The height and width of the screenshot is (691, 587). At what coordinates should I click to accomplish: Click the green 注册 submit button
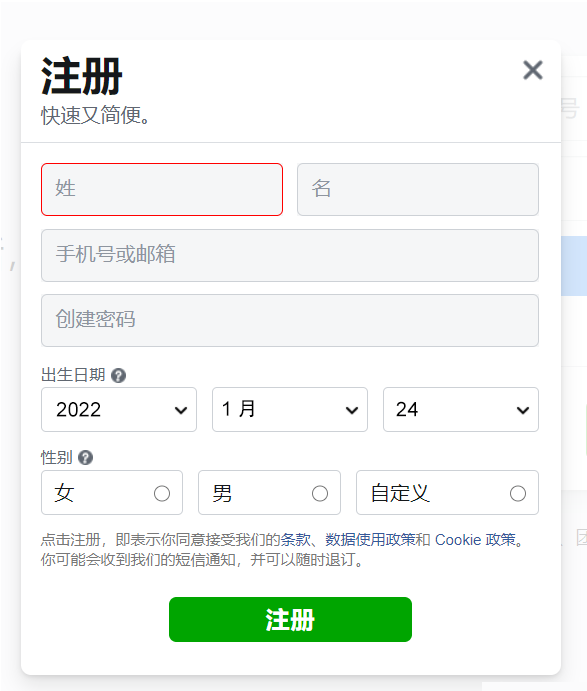coord(290,619)
